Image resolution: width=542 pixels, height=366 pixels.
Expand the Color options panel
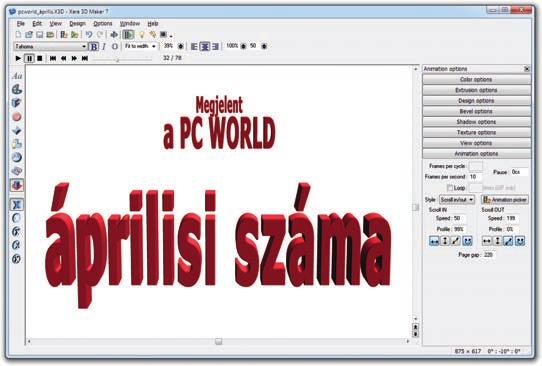pyautogui.click(x=476, y=79)
